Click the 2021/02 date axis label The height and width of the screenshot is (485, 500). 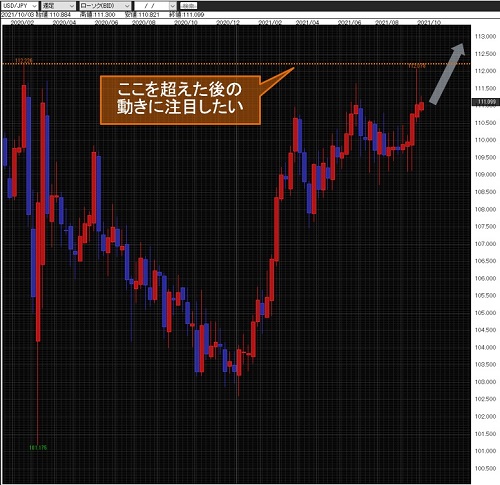point(270,22)
